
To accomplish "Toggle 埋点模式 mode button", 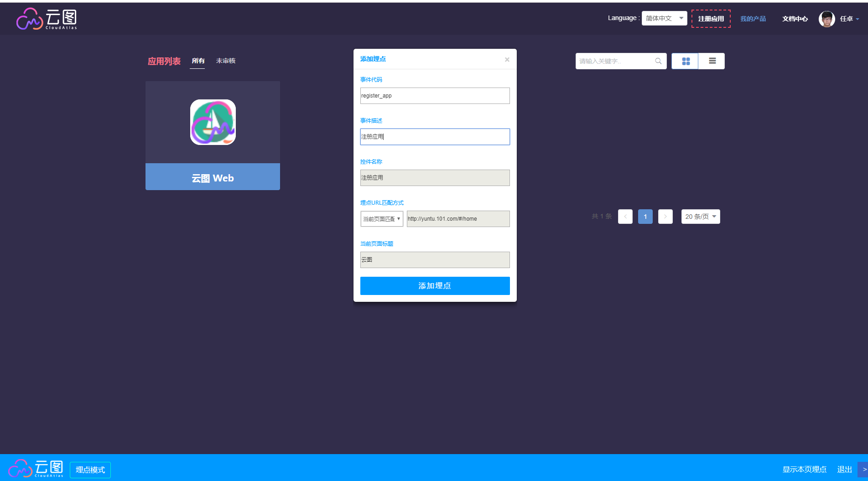I will 90,470.
